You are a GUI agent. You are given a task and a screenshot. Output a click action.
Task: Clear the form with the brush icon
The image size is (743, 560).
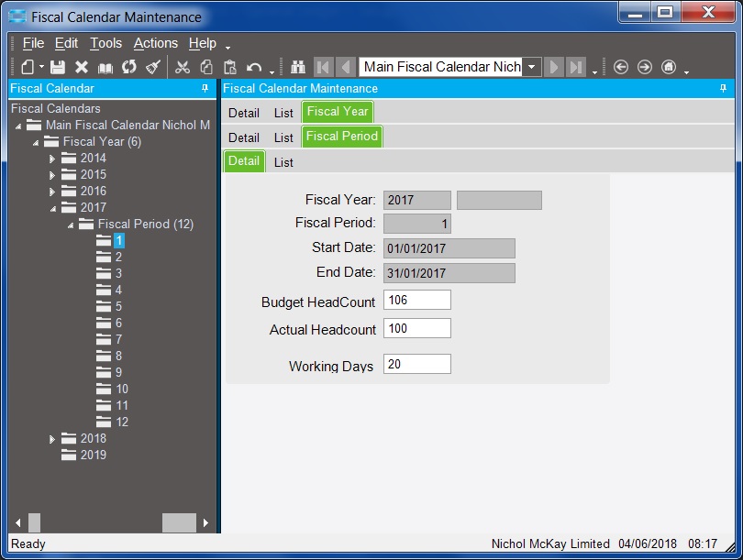(153, 67)
